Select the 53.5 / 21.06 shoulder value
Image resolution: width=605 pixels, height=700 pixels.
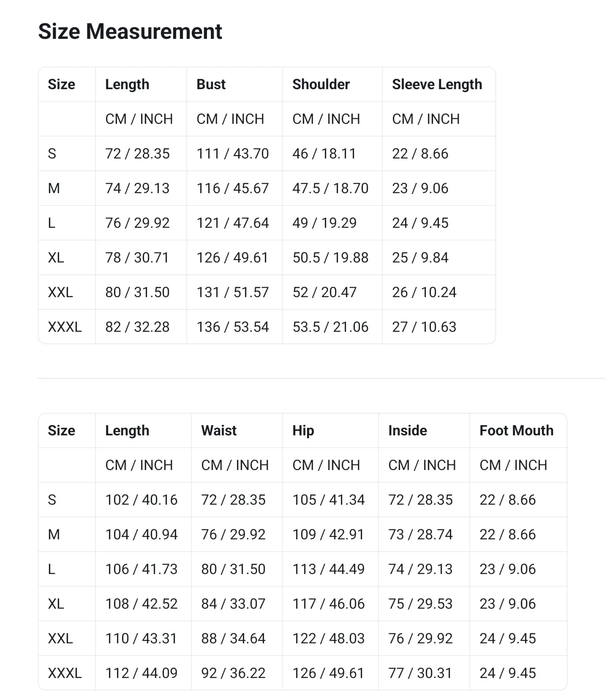330,327
